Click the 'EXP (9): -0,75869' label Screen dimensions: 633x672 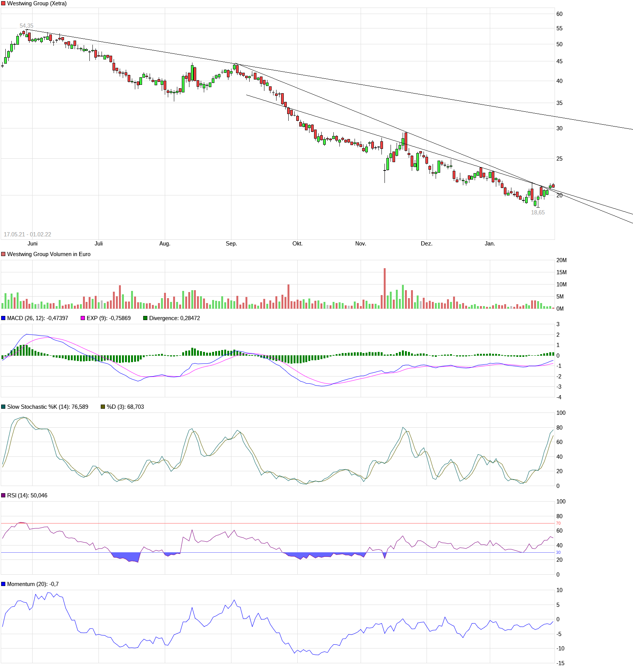(109, 318)
